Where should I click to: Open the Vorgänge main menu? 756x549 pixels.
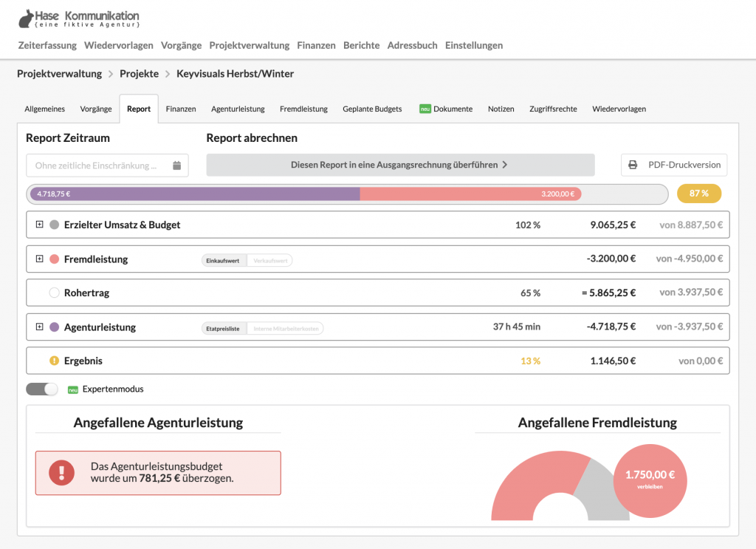pos(182,45)
